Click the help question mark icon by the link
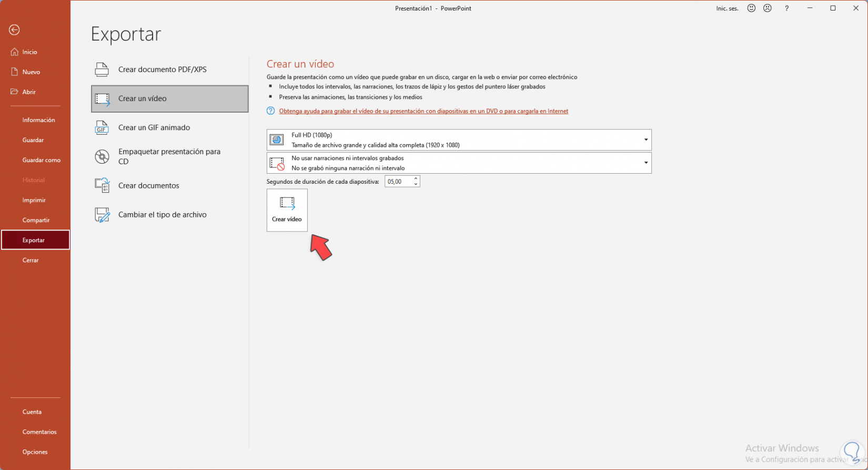This screenshot has height=470, width=868. coord(270,111)
